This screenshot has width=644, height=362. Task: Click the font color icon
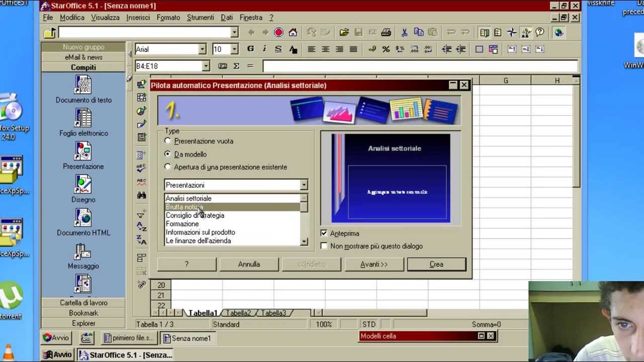point(293,49)
